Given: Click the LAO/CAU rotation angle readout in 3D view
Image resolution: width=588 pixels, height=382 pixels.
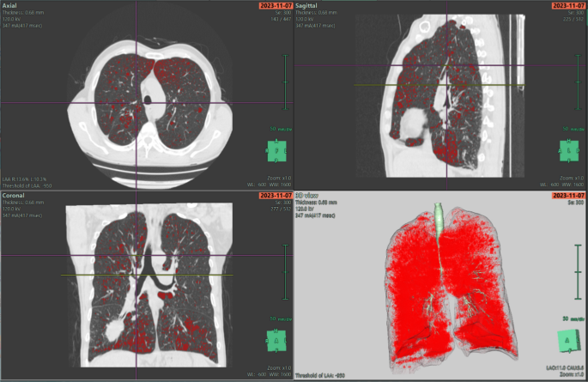Looking at the screenshot, I should [x=565, y=368].
